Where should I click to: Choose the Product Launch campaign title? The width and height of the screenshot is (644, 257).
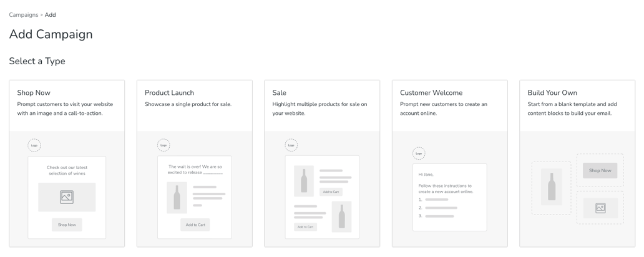pyautogui.click(x=169, y=93)
